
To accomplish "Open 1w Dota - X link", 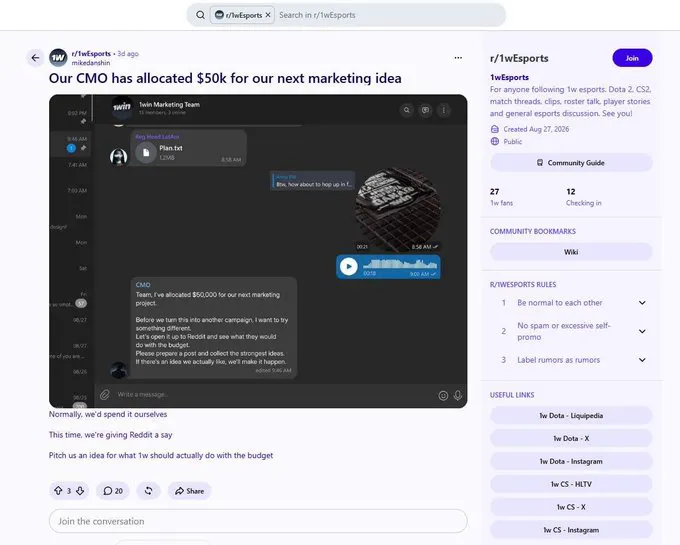I will pyautogui.click(x=571, y=438).
